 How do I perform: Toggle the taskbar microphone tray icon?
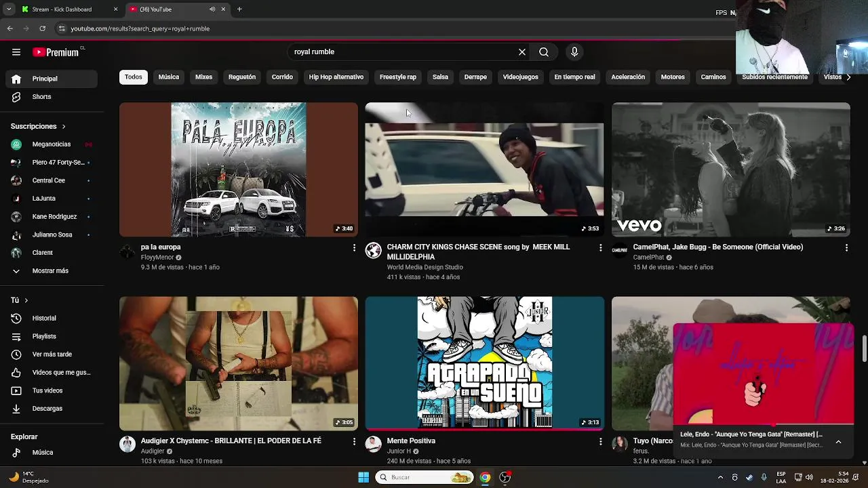tap(764, 477)
